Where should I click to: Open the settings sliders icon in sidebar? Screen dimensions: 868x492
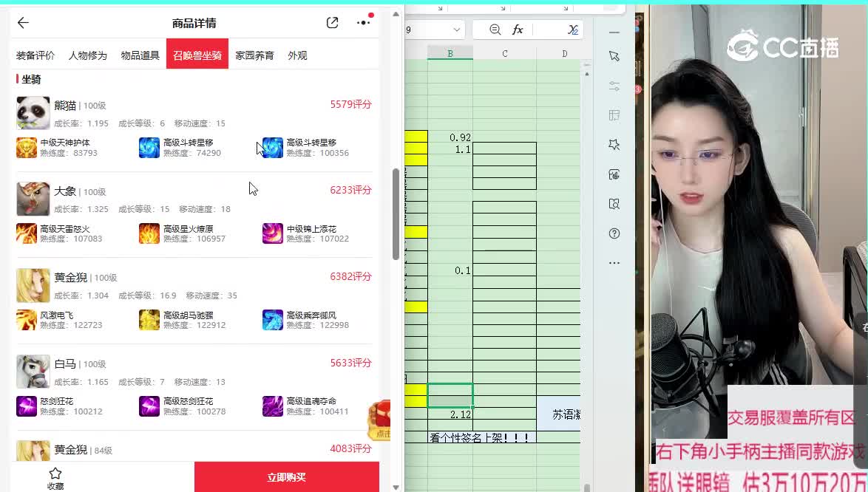(x=614, y=86)
